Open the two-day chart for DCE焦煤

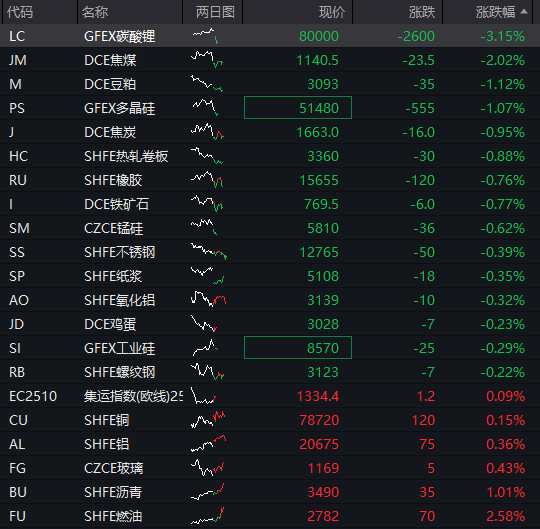[x=207, y=60]
